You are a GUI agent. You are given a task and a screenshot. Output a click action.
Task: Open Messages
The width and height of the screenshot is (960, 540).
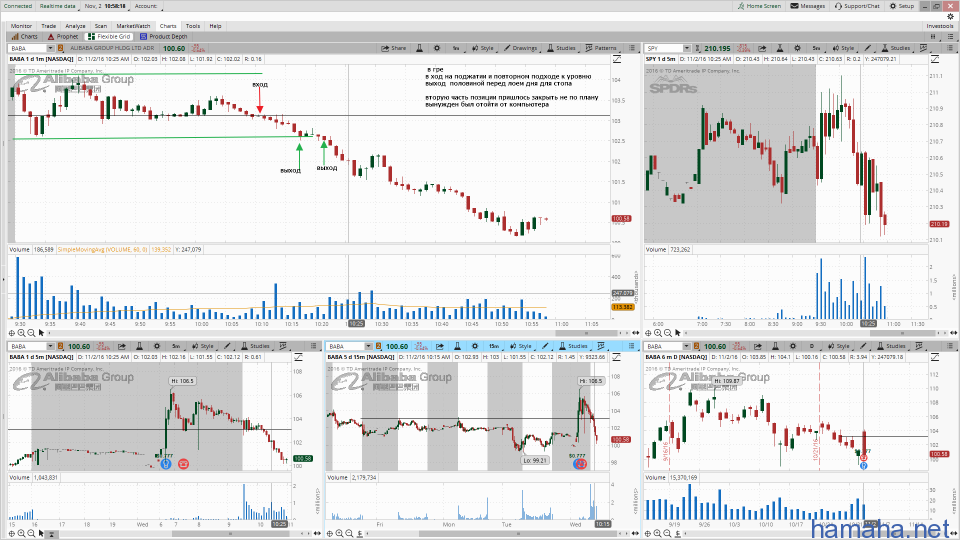point(808,6)
